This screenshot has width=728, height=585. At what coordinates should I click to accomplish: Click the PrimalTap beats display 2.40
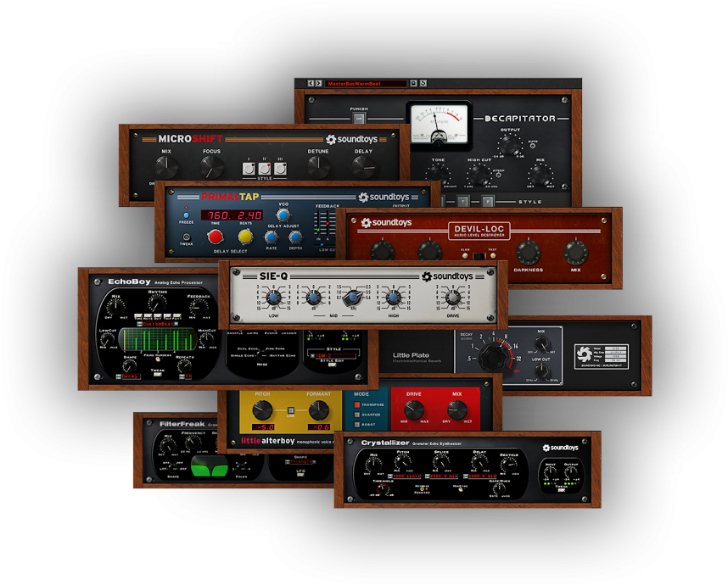[249, 215]
